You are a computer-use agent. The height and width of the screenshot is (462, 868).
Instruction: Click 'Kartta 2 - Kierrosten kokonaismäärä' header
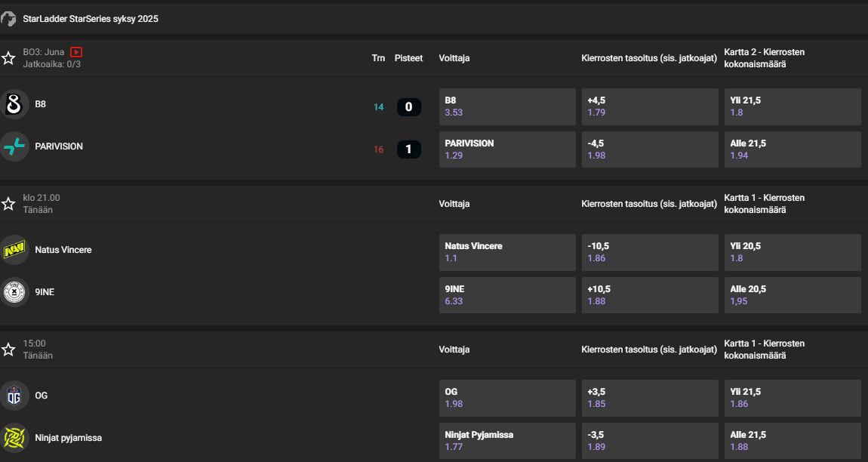[x=765, y=58]
